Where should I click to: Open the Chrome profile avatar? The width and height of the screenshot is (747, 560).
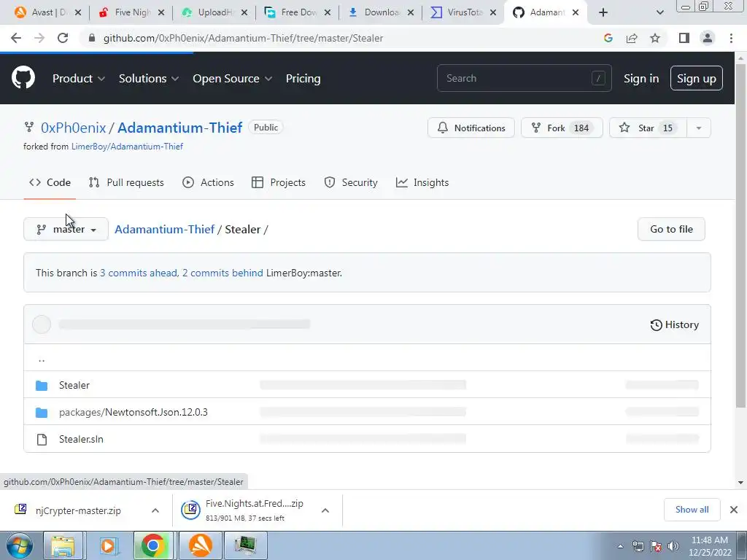click(708, 38)
